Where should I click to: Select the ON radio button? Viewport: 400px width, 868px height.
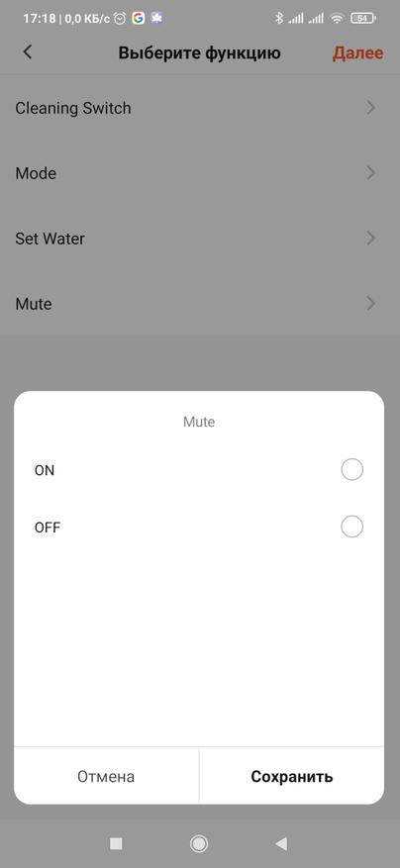351,470
